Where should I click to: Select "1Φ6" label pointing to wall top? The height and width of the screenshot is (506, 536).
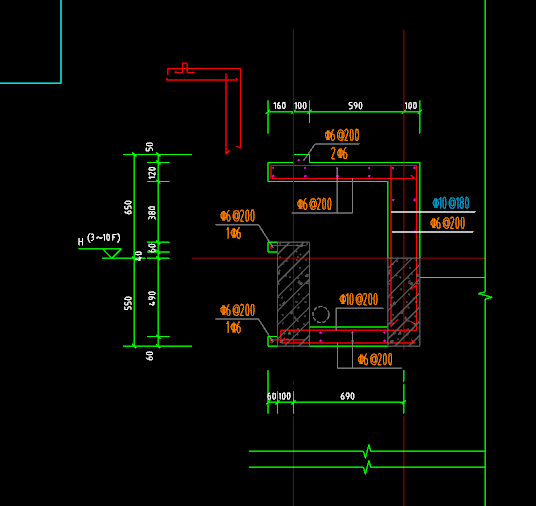click(x=233, y=233)
